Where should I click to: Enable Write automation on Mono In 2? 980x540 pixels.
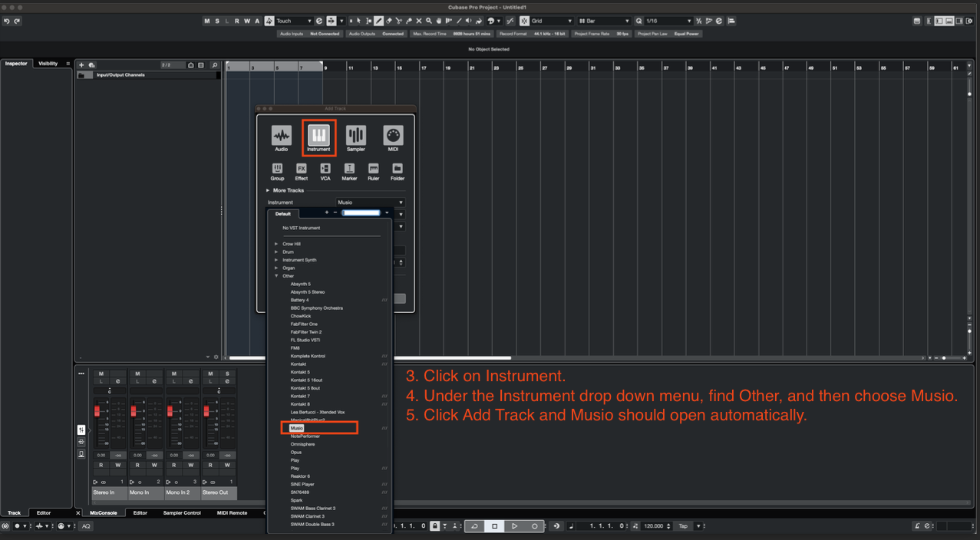point(191,465)
